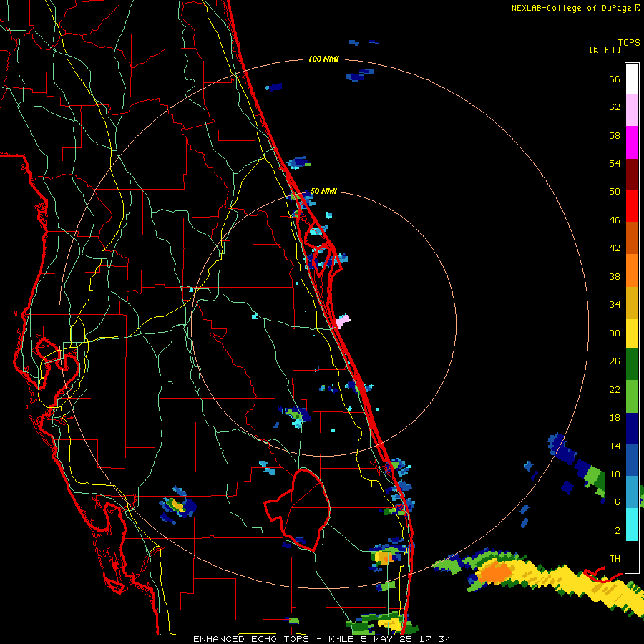Click the TOPS legend title
The image size is (644, 644).
[x=629, y=42]
